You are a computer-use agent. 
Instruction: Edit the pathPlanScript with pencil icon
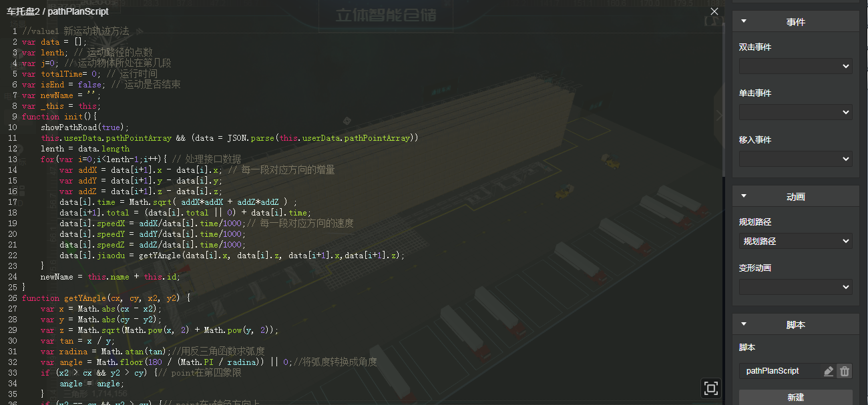[x=829, y=371]
